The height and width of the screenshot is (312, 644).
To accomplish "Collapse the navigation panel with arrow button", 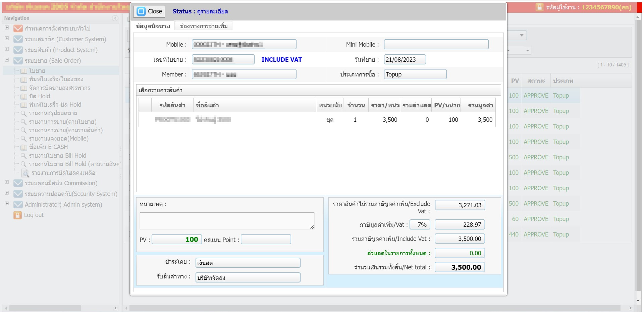I will [115, 18].
